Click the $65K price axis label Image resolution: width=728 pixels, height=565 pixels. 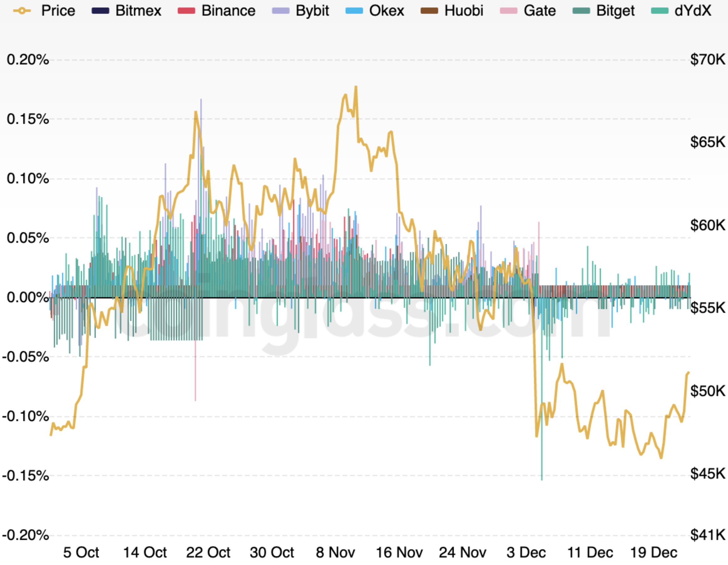[x=708, y=142]
